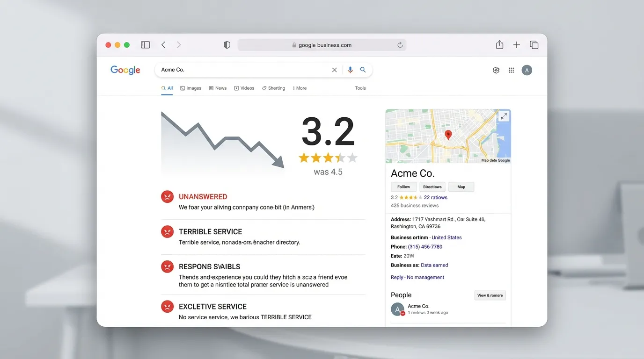The height and width of the screenshot is (359, 644).
Task: Click the privacy shield icon
Action: (227, 45)
